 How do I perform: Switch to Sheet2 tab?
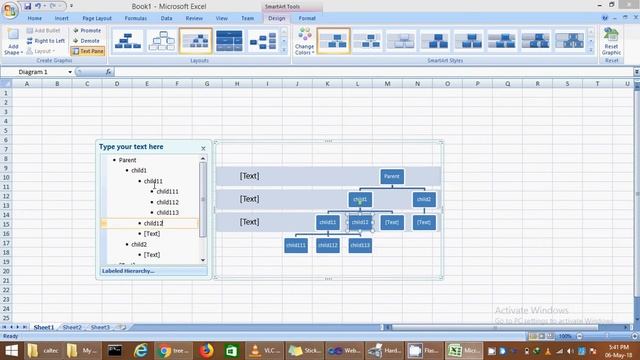[x=72, y=327]
